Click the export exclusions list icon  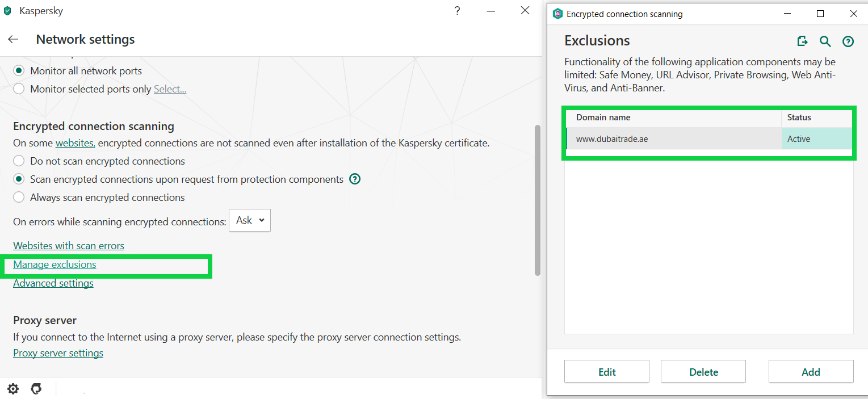click(x=802, y=41)
